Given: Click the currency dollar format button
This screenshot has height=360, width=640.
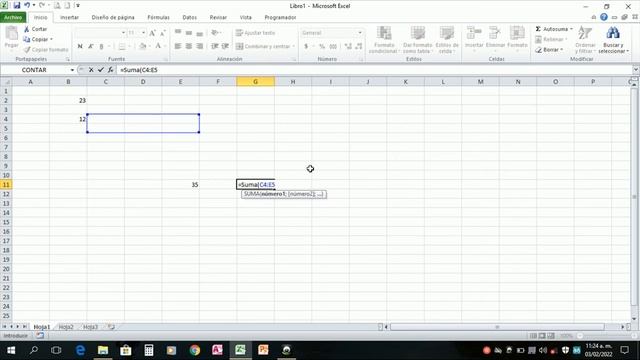Looking at the screenshot, I should (306, 46).
